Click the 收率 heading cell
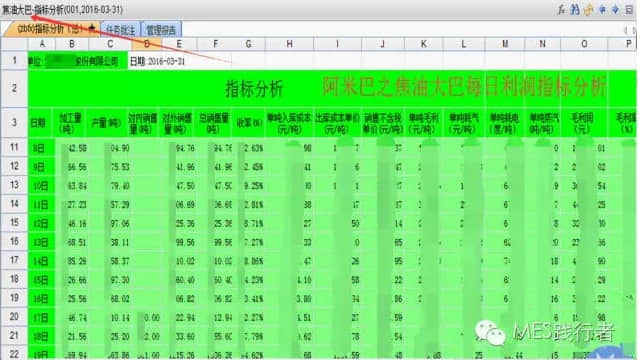 coord(249,122)
